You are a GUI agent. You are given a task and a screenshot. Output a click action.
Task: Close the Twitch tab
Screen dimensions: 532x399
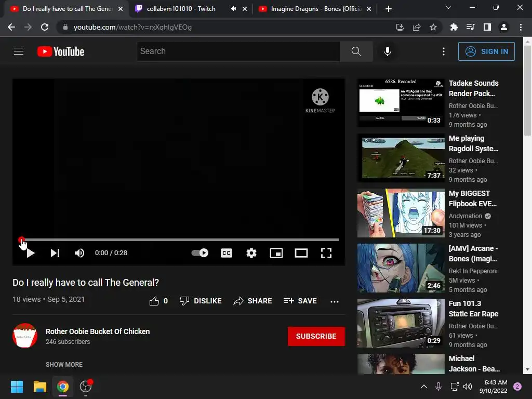tap(245, 9)
